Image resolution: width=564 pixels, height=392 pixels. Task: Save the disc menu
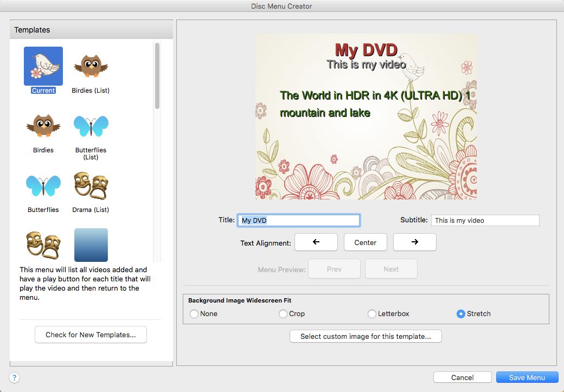pyautogui.click(x=527, y=377)
